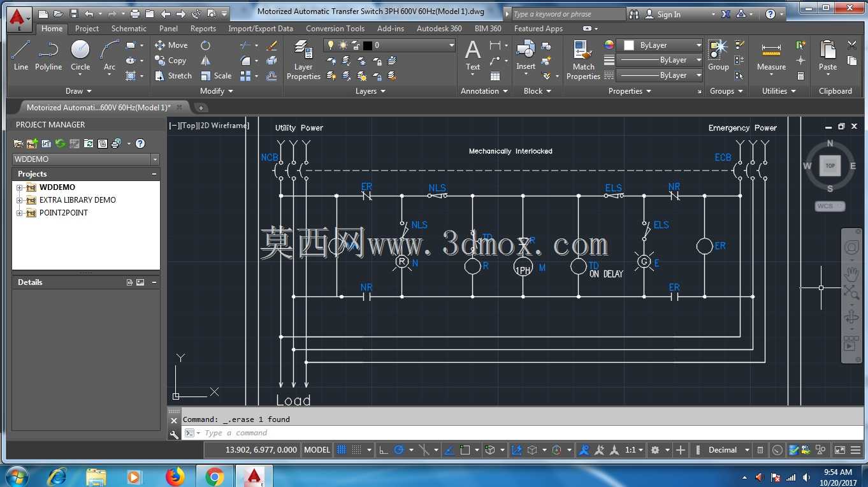Open Project Manager help icon
868x487 pixels.
(140, 143)
